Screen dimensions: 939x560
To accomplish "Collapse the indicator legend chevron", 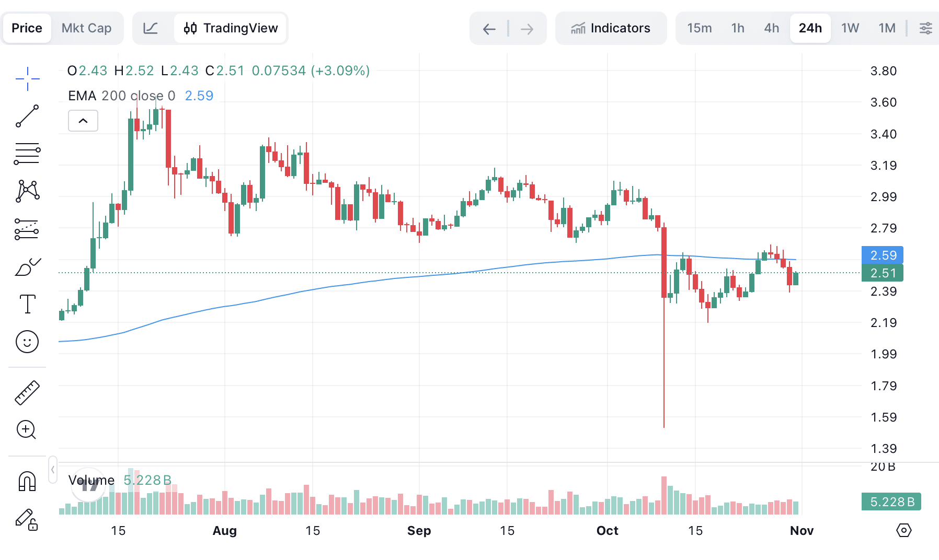I will click(83, 121).
